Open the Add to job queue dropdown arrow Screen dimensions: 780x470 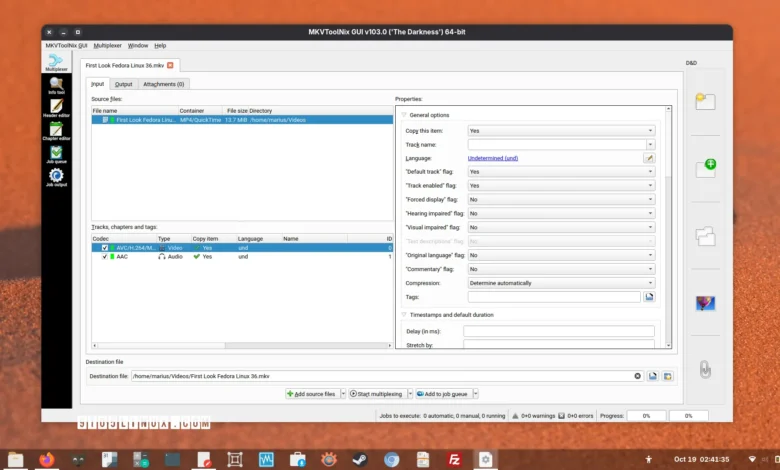pyautogui.click(x=476, y=394)
